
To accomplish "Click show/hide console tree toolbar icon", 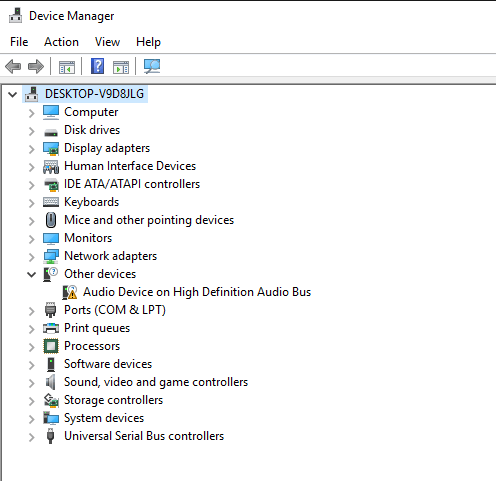I will [67, 67].
